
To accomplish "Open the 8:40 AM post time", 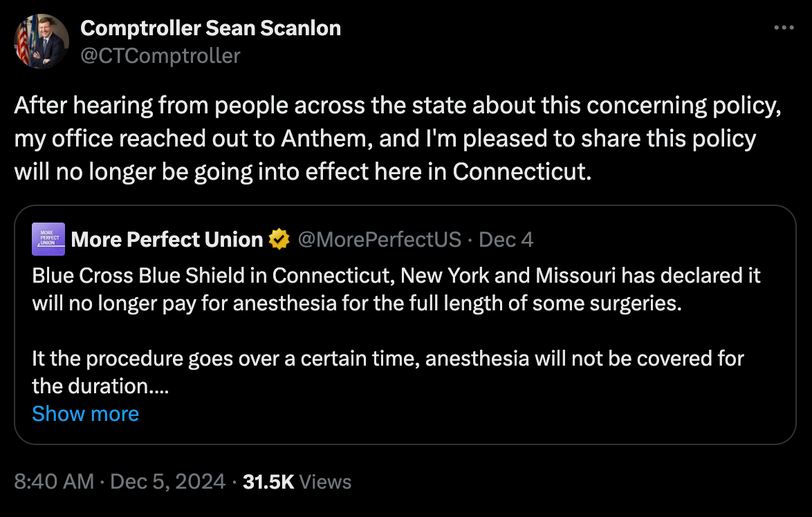I will [54, 482].
